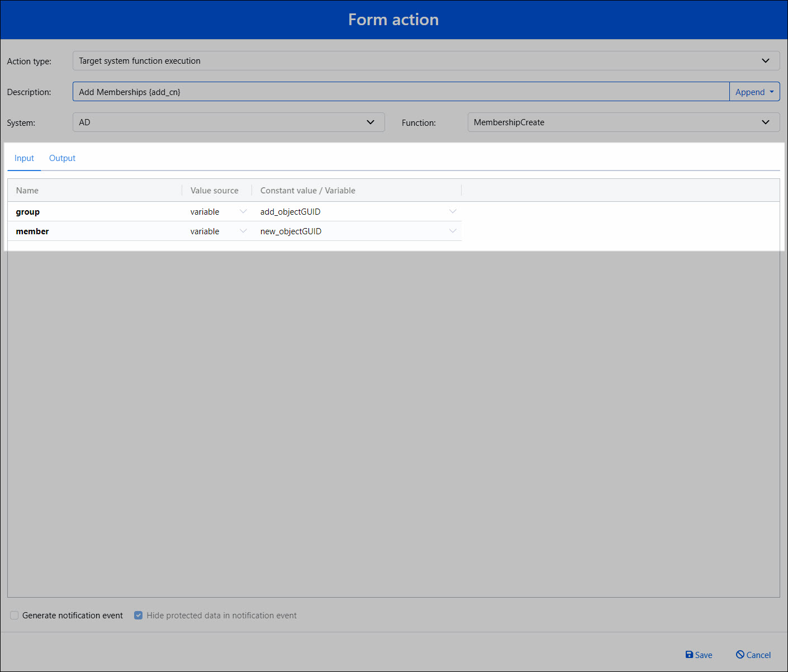Switch to the Input tab

(x=24, y=158)
